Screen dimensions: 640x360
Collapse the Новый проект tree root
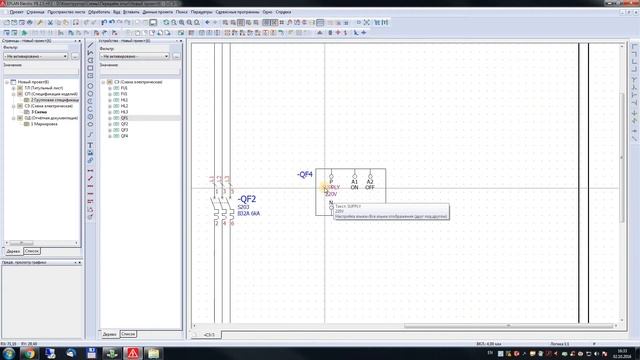tap(7, 82)
